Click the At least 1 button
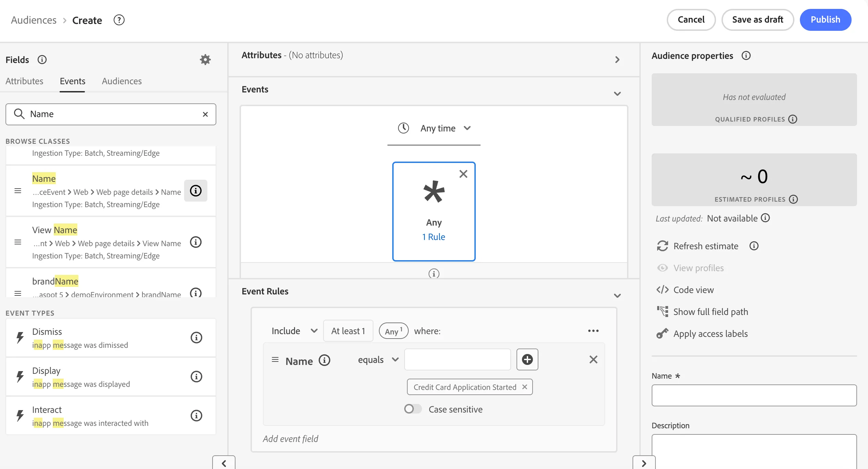 pos(348,331)
